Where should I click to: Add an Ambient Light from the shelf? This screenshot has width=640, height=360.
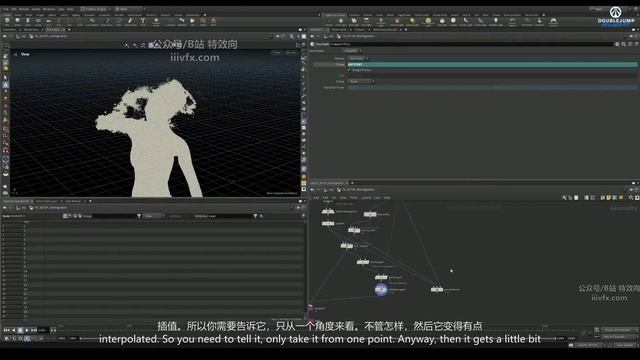point(496,21)
